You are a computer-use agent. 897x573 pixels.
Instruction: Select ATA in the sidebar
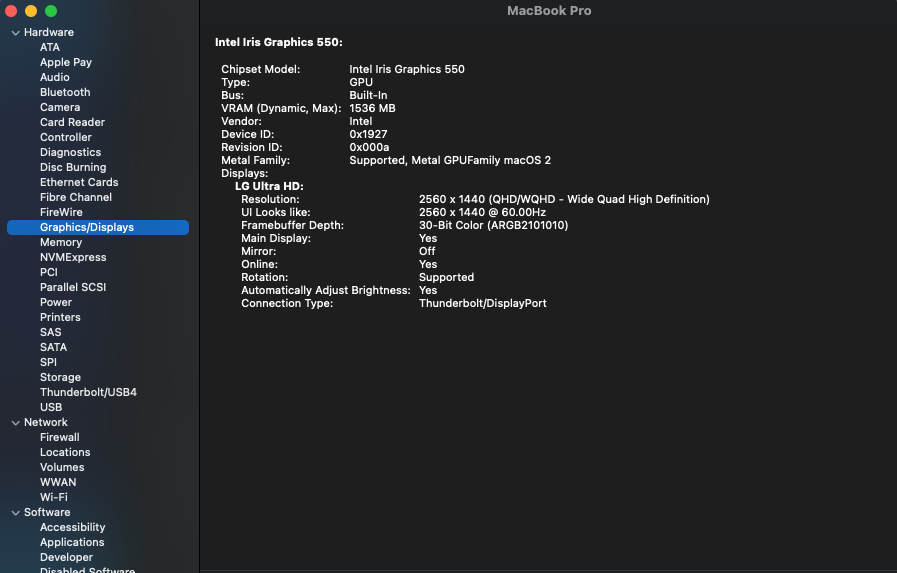(x=50, y=47)
